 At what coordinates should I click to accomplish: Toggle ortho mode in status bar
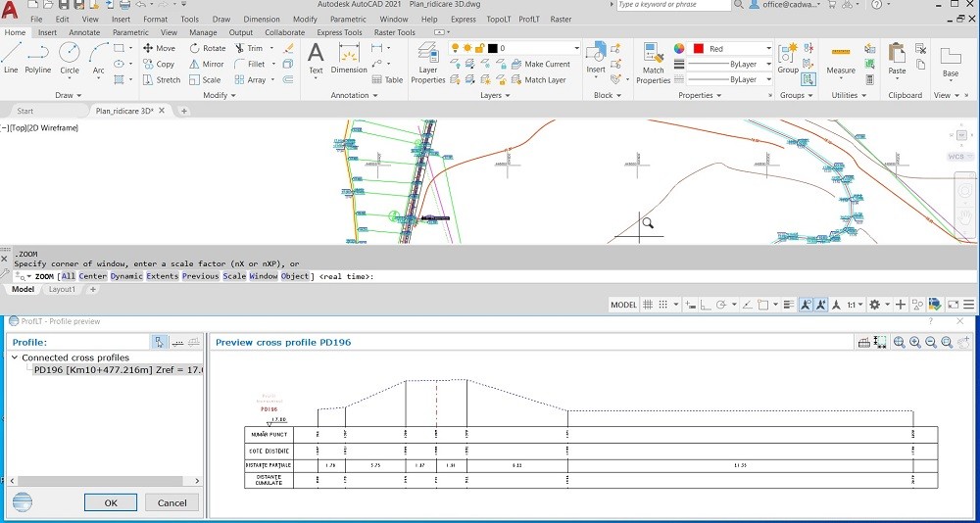pos(706,305)
